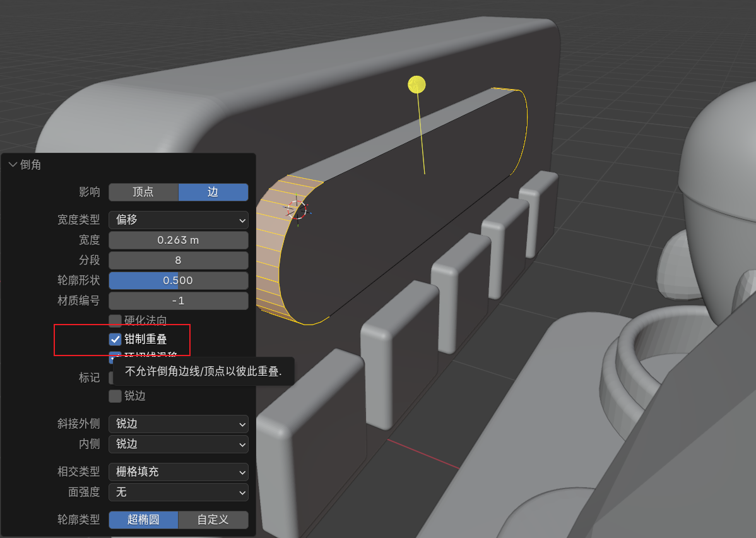Click the 分段 segments field showing 8
The image size is (756, 538).
click(x=179, y=260)
